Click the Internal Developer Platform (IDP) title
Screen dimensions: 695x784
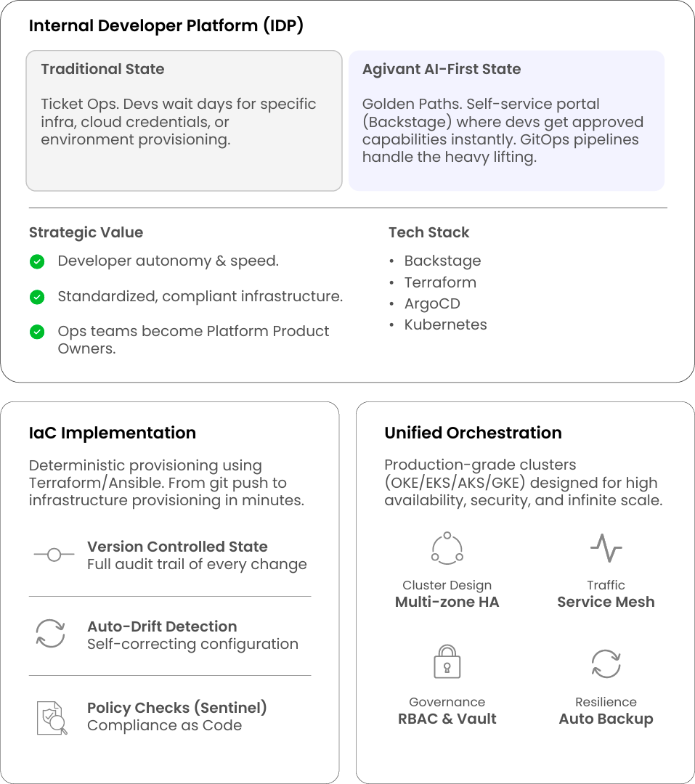pos(166,26)
